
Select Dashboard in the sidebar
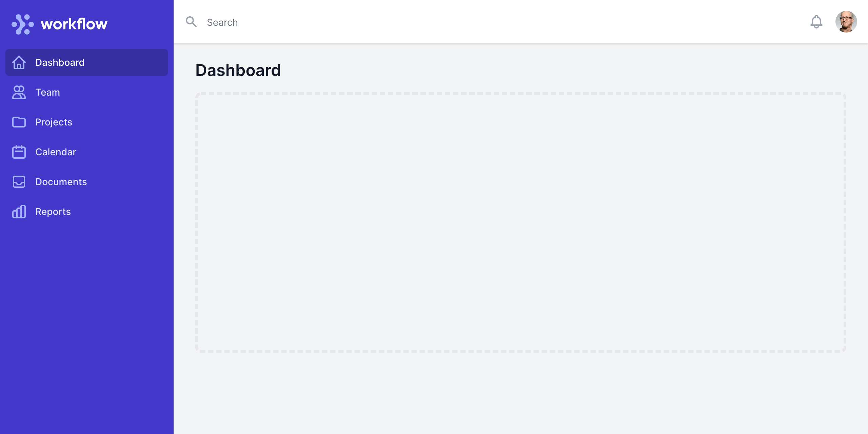[60, 62]
